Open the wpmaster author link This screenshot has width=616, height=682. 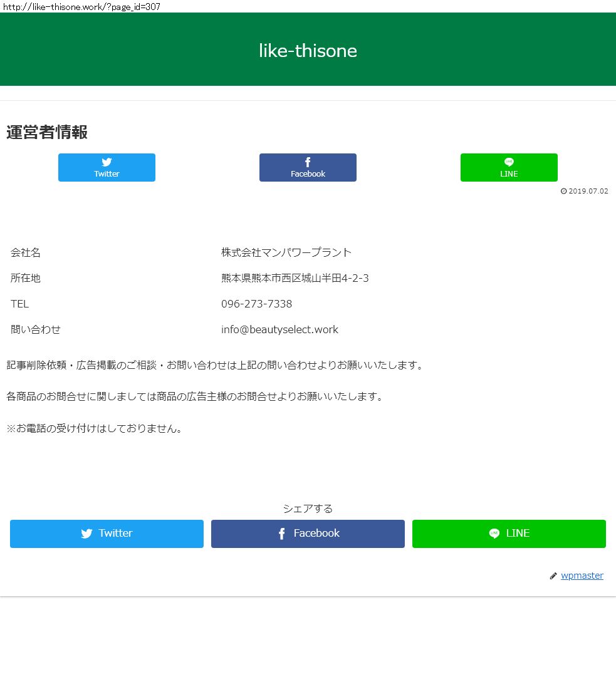(582, 576)
